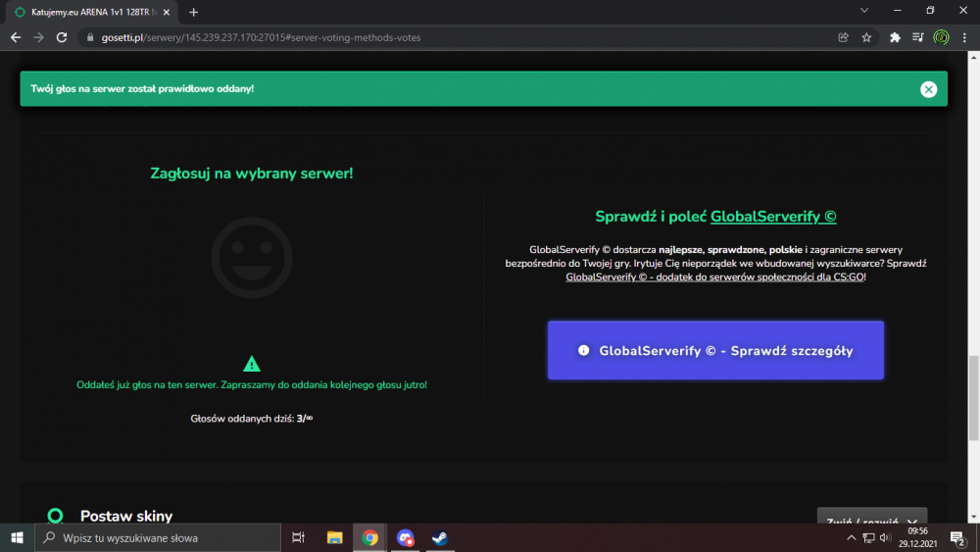Close the green vote confirmation banner
Screen dimensions: 980x552
928,89
